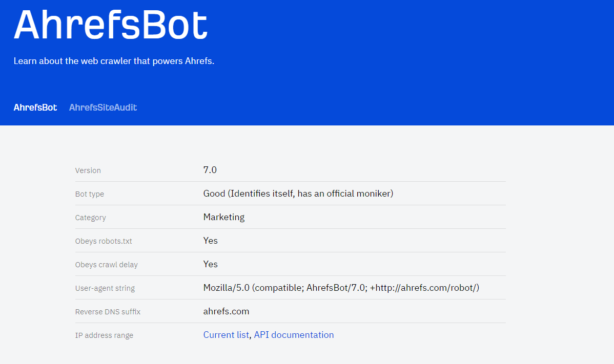Click the Good bot type description
Screen dimensions: 614x364
click(297, 193)
